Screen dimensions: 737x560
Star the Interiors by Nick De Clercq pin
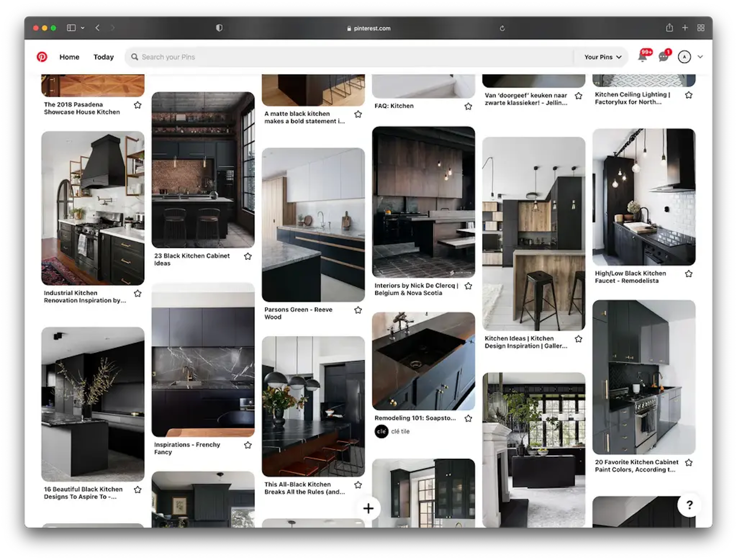point(468,286)
